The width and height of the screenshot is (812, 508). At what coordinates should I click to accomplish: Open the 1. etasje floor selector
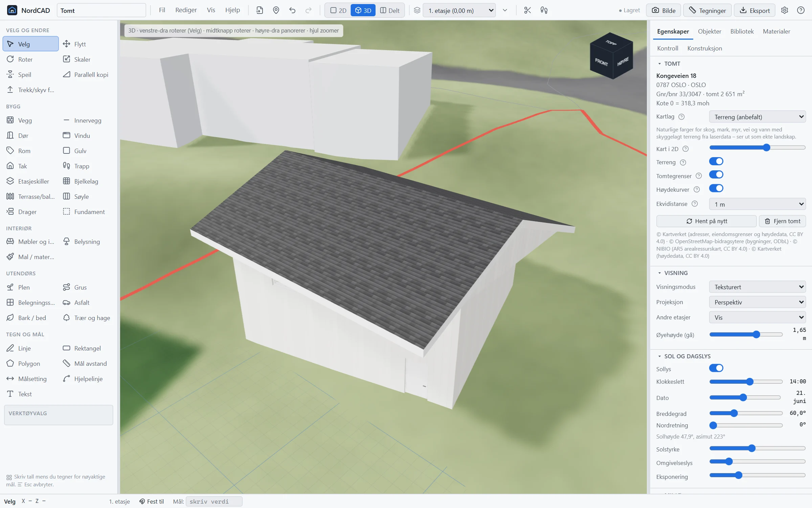460,10
